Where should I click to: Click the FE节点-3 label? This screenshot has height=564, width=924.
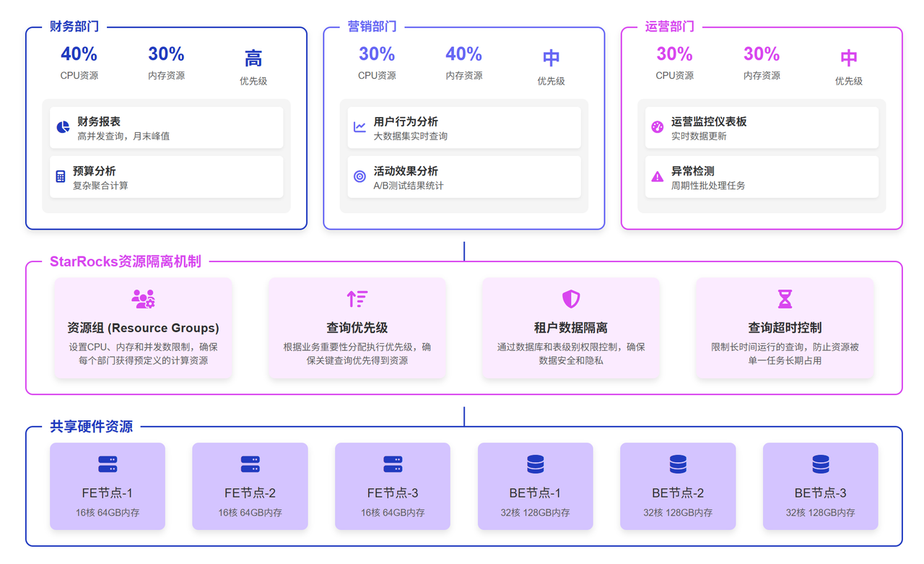393,493
